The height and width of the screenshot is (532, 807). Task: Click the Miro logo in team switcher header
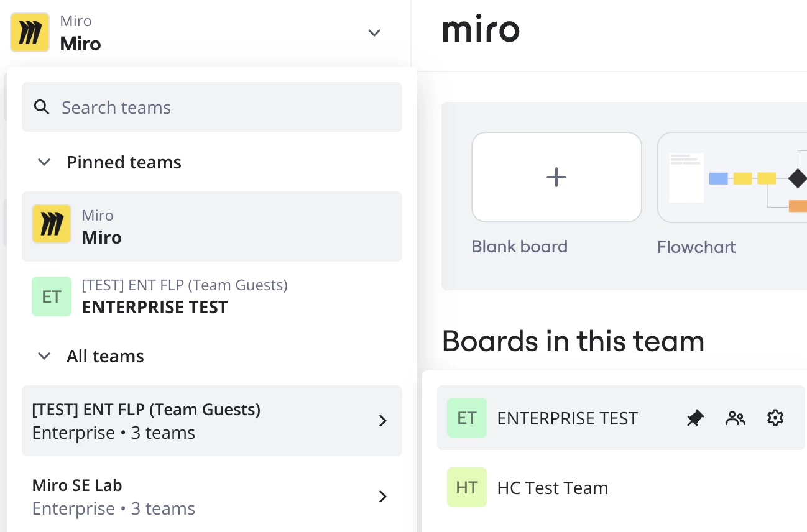point(30,32)
